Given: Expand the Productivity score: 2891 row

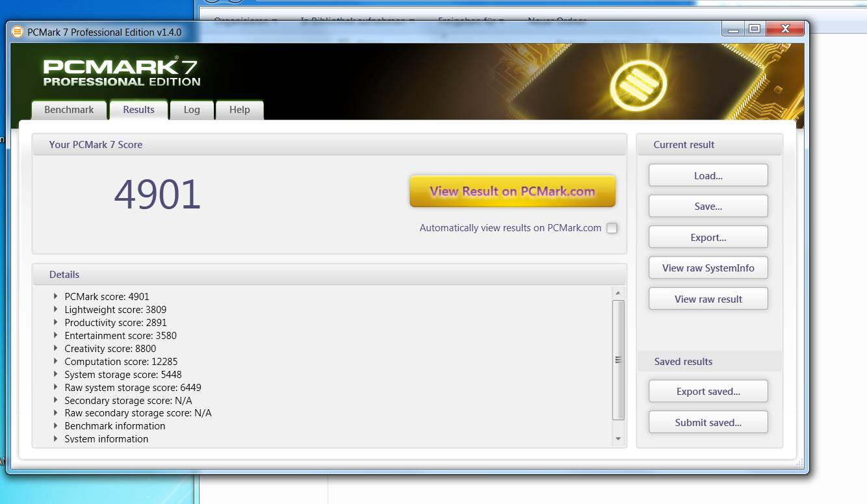Looking at the screenshot, I should [x=56, y=322].
